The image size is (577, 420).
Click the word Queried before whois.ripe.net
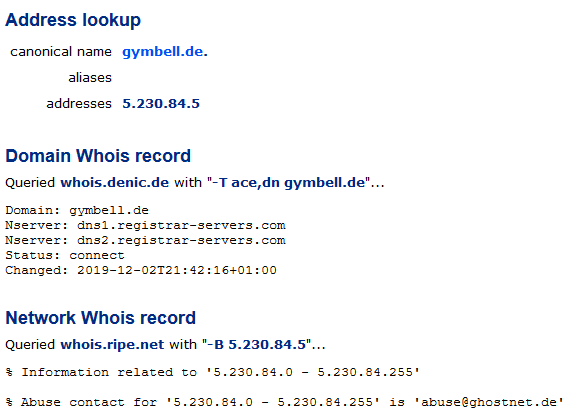click(30, 345)
